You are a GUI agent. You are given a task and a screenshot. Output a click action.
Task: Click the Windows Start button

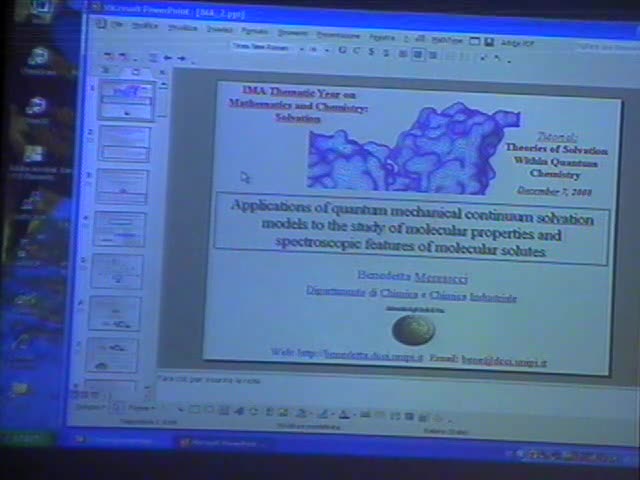28,439
